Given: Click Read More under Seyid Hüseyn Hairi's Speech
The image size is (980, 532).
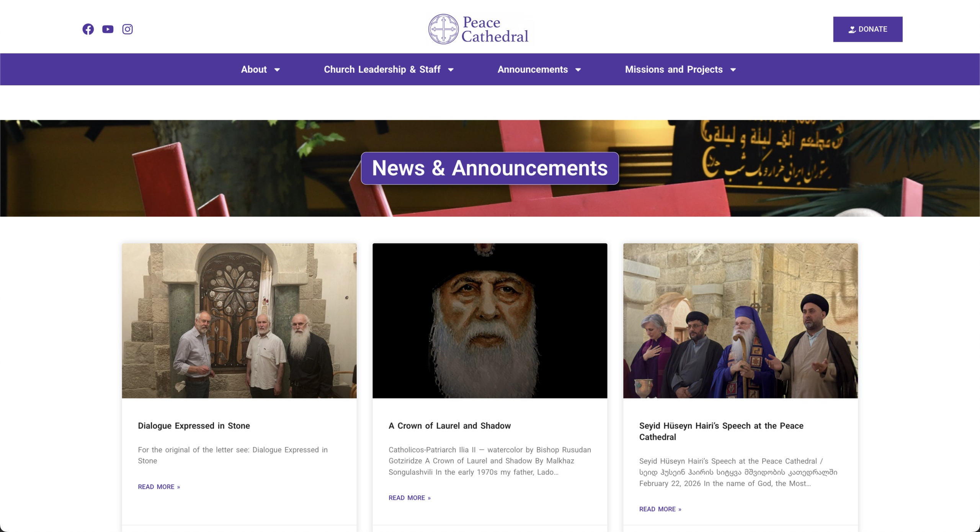Looking at the screenshot, I should 660,509.
